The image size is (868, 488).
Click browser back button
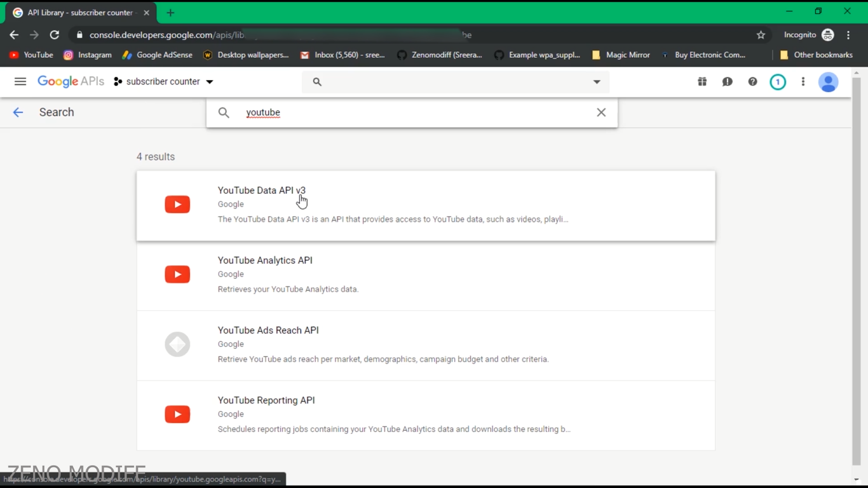(x=14, y=35)
